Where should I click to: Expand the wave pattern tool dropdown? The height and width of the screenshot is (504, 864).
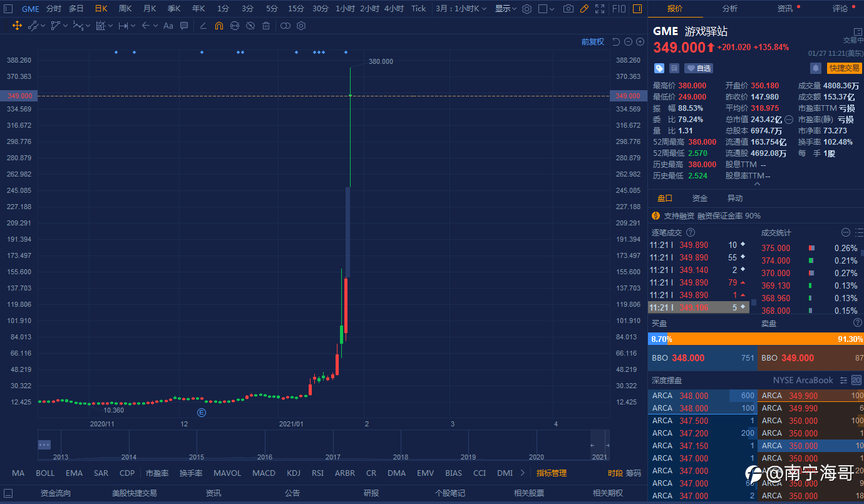click(88, 26)
